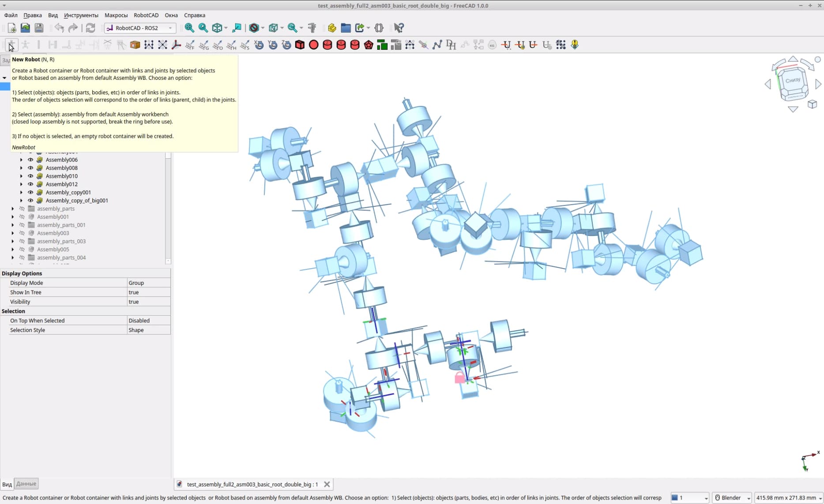Click the measure caliper icon
This screenshot has height=504, width=824.
click(312, 28)
